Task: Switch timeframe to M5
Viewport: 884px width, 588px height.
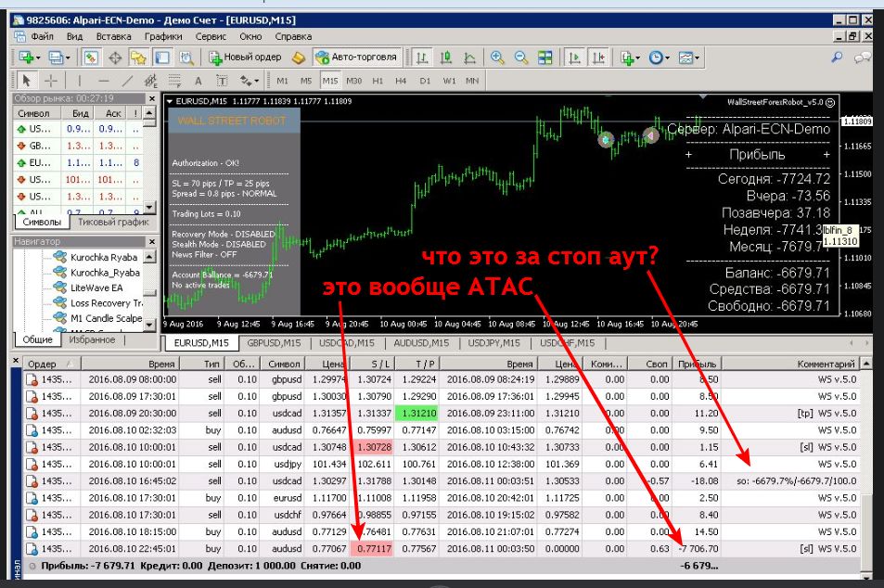Action: 306,81
